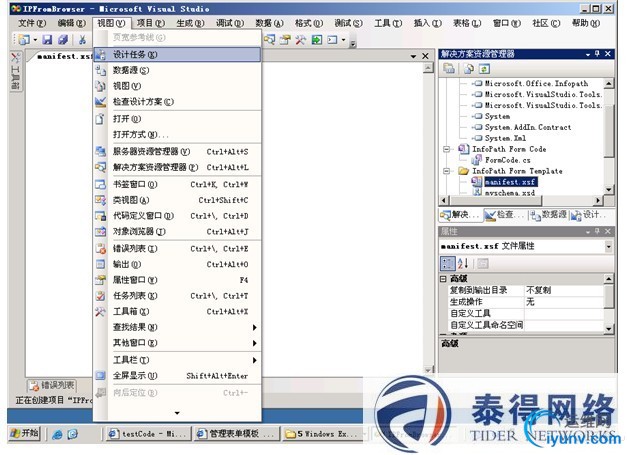627x455 pixels.
Task: Switch to 检查 tab
Action: (x=504, y=215)
